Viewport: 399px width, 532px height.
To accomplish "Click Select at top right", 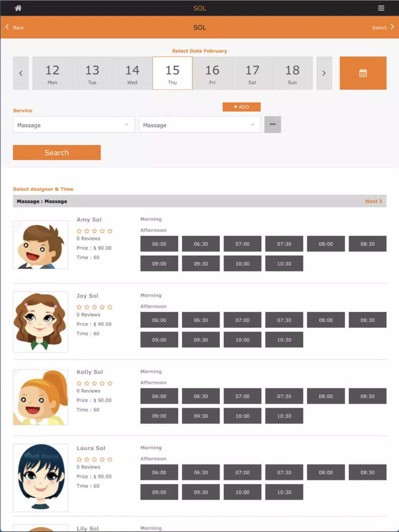I will 383,27.
